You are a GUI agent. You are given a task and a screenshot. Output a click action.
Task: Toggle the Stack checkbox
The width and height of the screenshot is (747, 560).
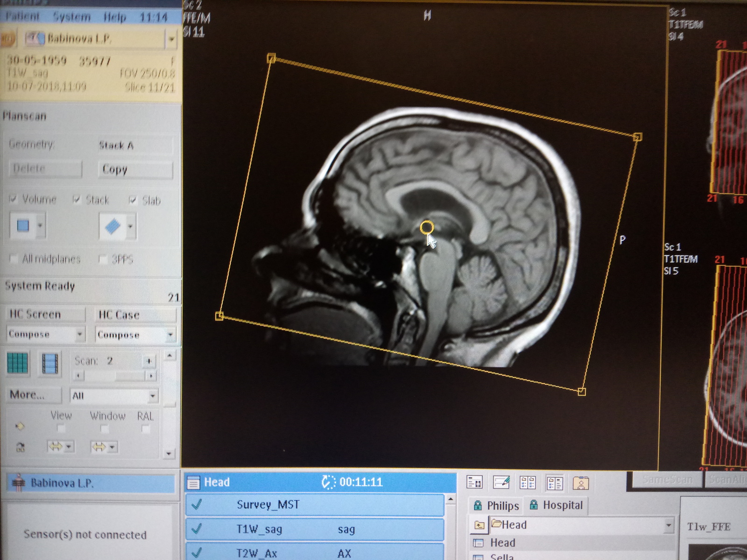click(x=77, y=200)
